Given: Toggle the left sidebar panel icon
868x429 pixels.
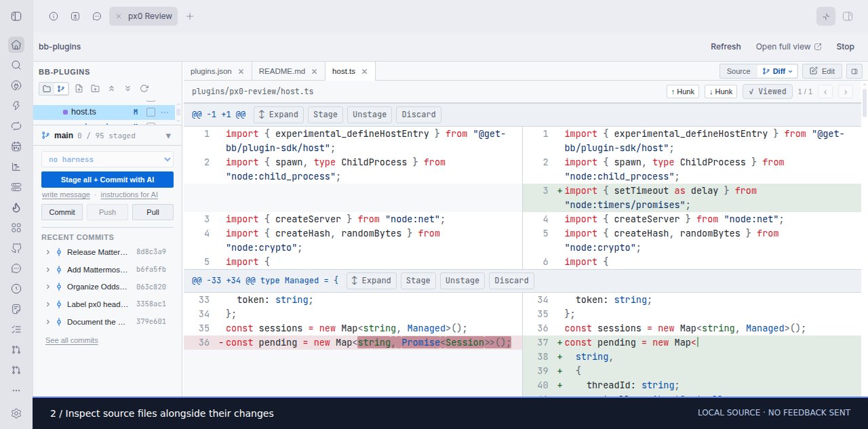Looking at the screenshot, I should click(16, 16).
